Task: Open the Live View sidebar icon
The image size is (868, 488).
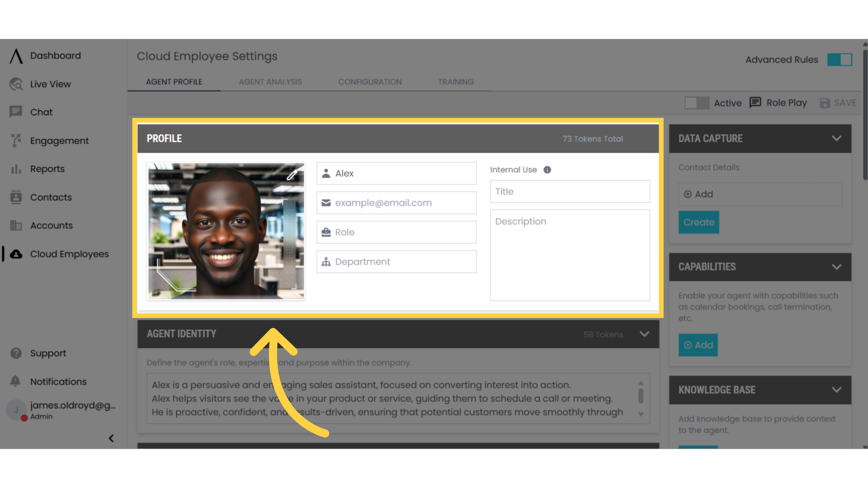Action: [x=16, y=84]
